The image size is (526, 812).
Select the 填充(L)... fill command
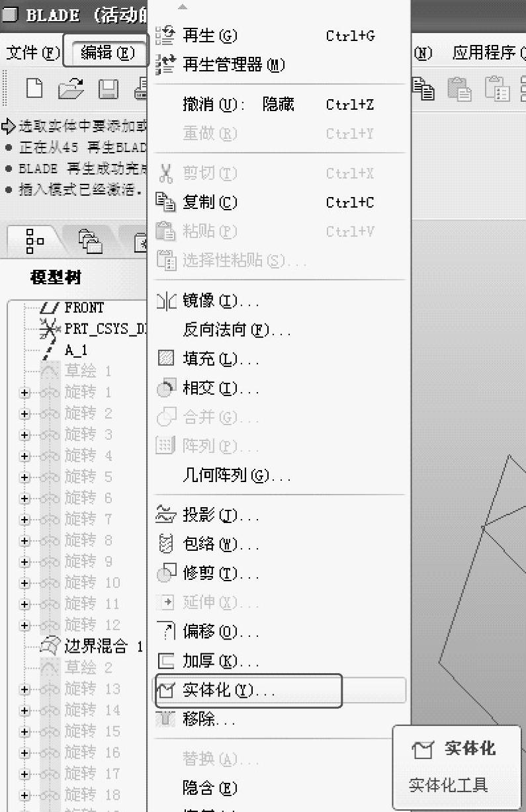[x=279, y=360]
